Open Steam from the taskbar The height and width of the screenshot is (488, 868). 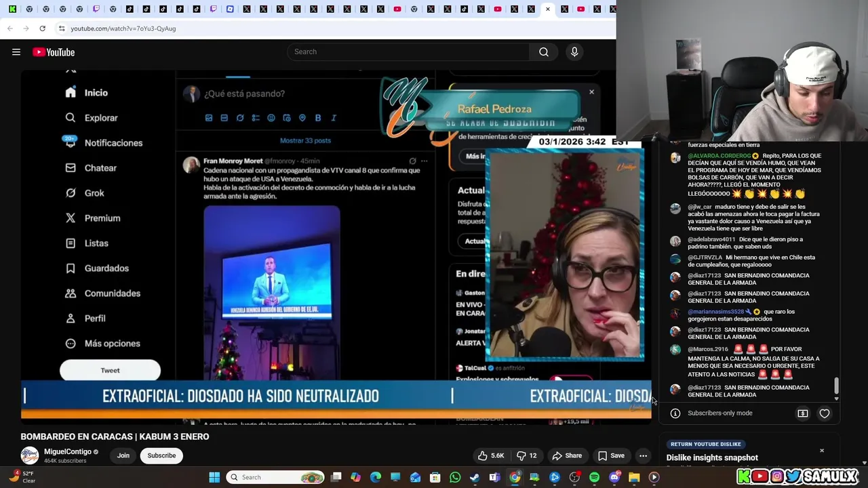[x=475, y=477]
